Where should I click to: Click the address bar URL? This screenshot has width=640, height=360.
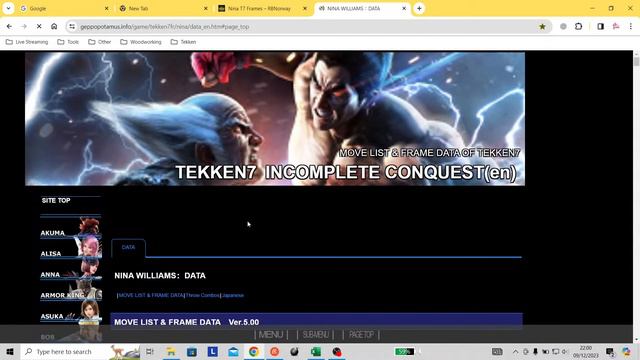[x=165, y=27]
